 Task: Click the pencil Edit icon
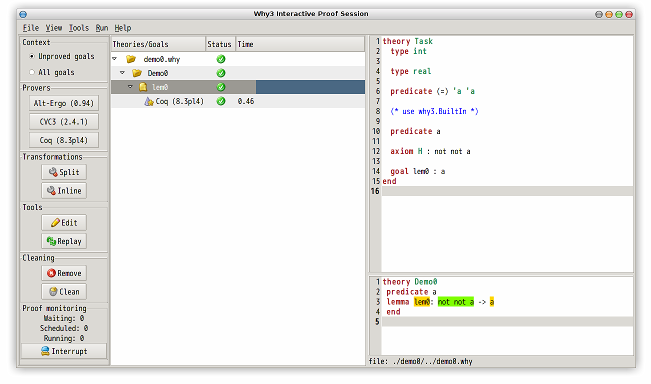pos(55,223)
